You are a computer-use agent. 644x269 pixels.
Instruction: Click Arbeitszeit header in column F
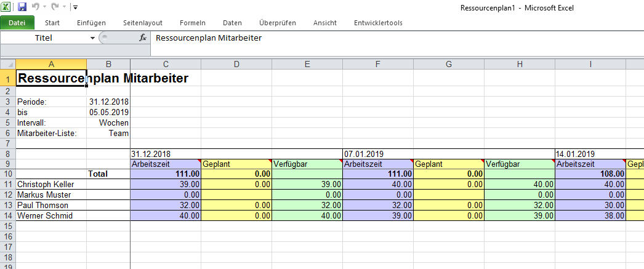click(x=378, y=164)
